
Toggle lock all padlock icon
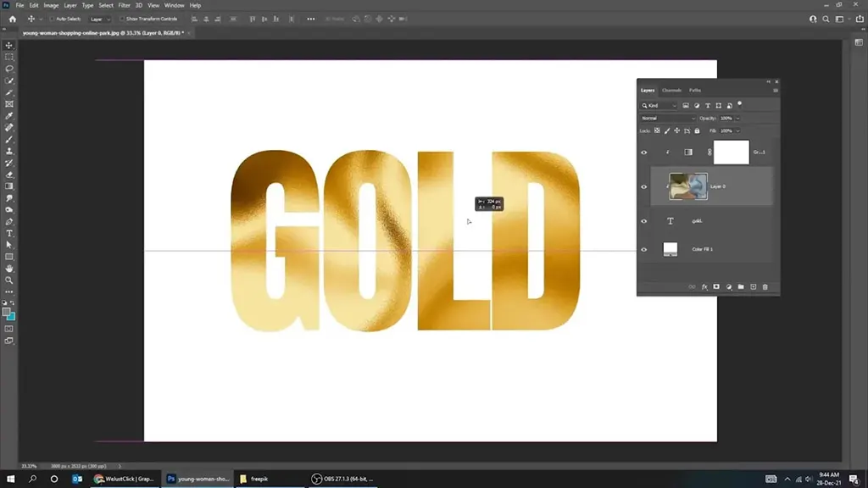click(x=697, y=131)
